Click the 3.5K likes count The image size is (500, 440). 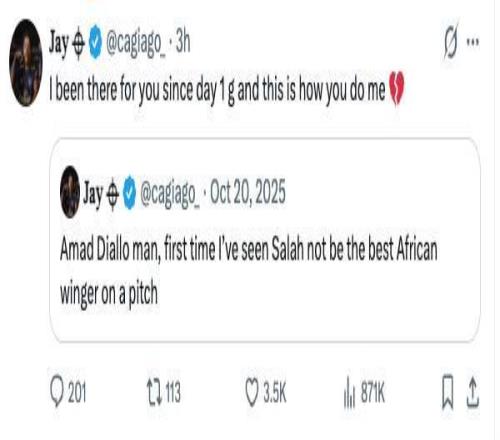[x=275, y=392]
